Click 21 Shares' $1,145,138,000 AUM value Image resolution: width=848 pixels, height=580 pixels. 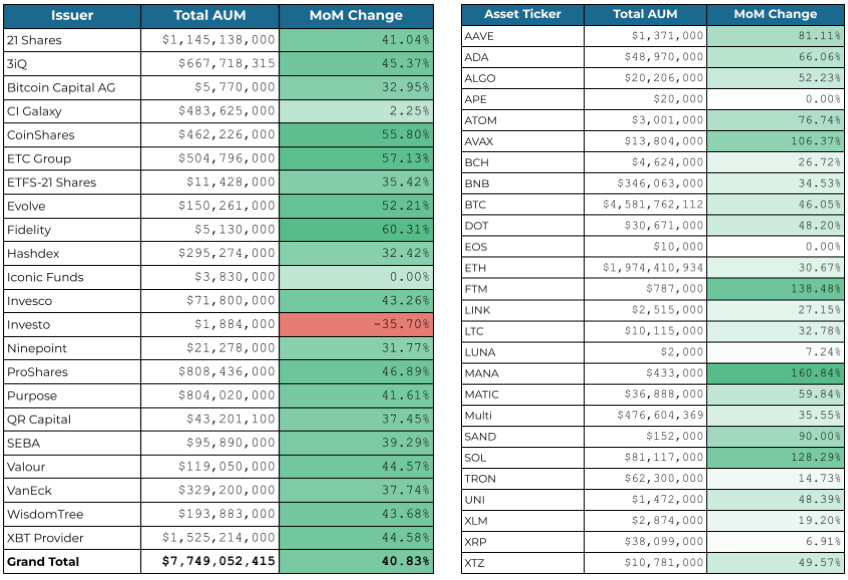pos(210,40)
